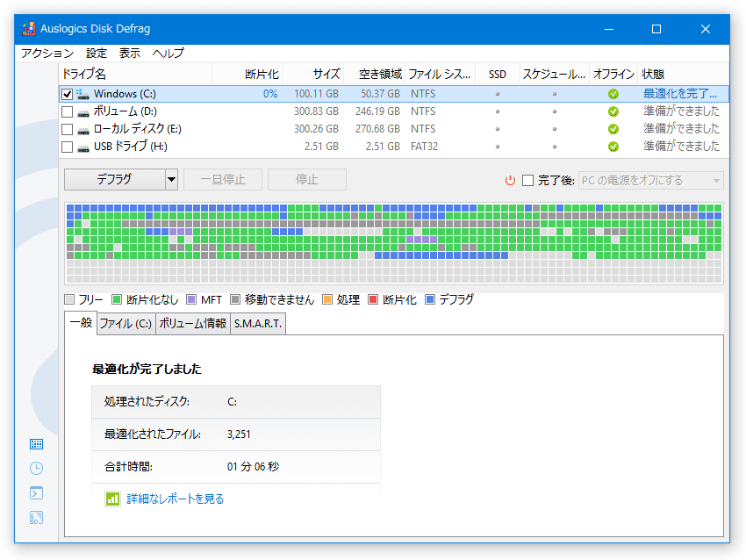746x560 pixels.
Task: Click the orange 処理 legend swatch
Action: (326, 299)
